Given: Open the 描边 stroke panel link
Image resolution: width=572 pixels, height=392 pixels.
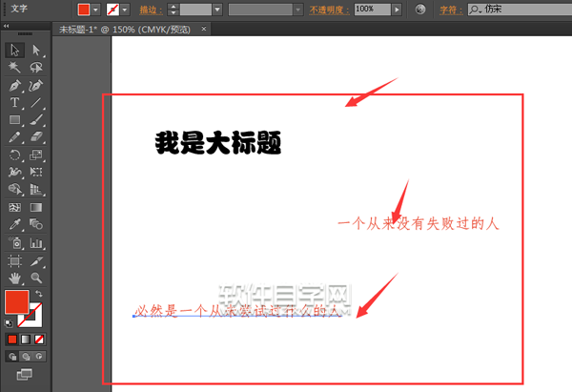Looking at the screenshot, I should tap(151, 10).
